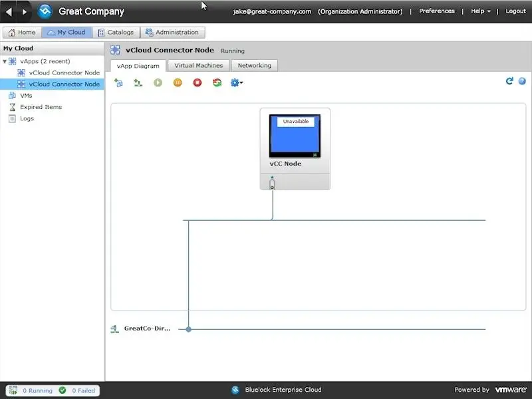
Task: Click the blue help question icon
Action: click(x=522, y=81)
